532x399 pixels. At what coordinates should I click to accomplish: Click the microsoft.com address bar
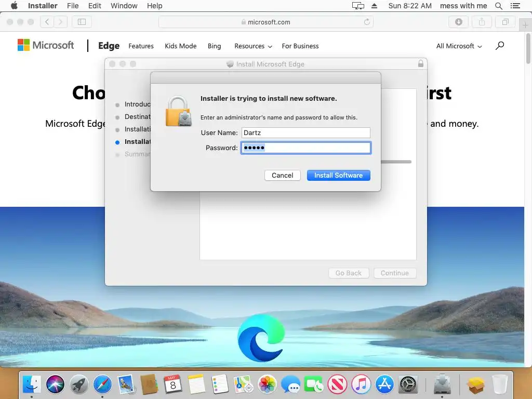(x=265, y=22)
